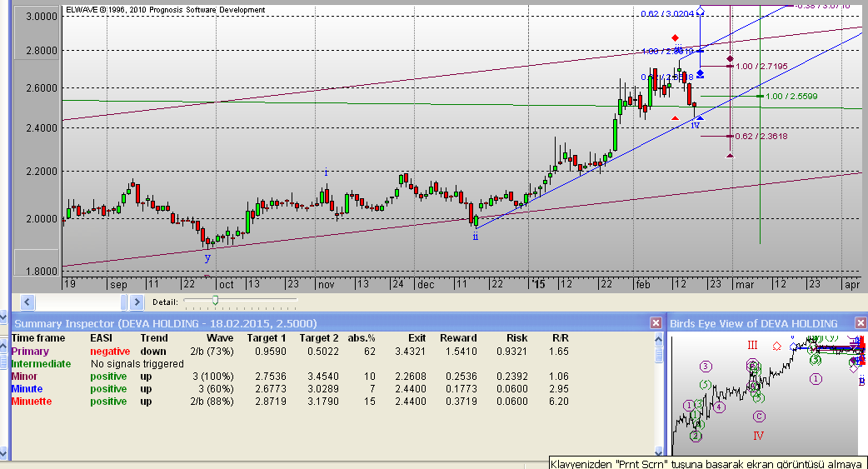Click the maroon 0.62 / 2.3618 target marker
Image resolution: width=868 pixels, height=469 pixels.
(x=730, y=136)
